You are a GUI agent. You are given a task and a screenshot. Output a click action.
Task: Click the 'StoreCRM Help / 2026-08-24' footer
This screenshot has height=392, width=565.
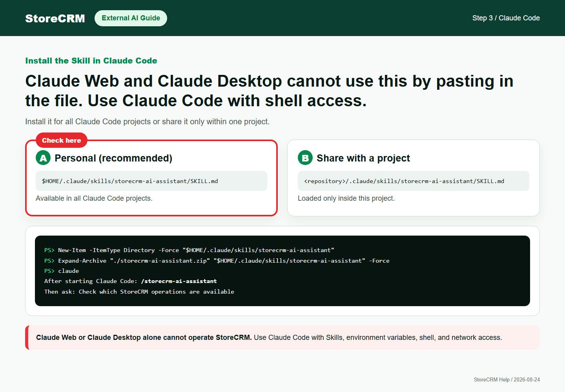point(507,379)
